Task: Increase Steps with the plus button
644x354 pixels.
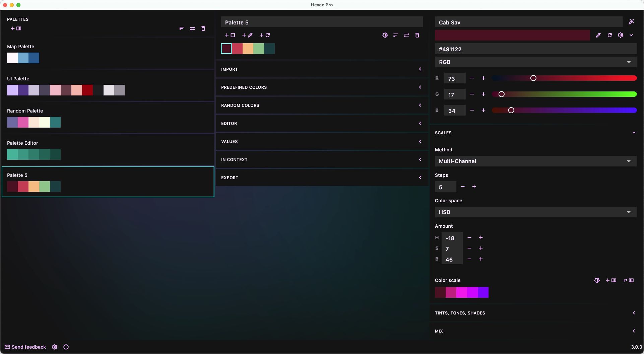Action: [x=474, y=187]
